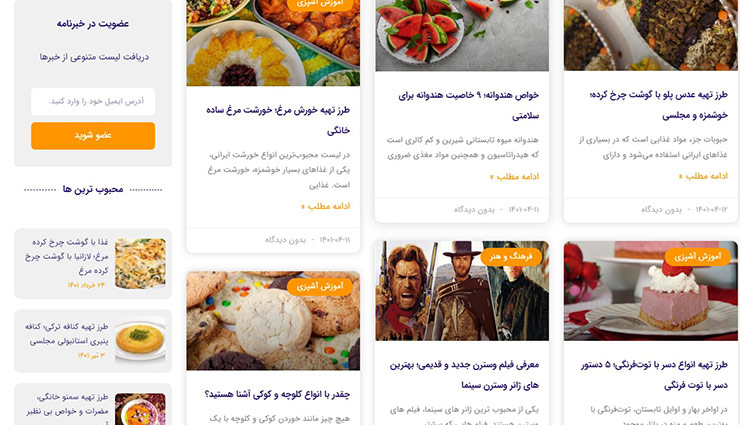Click the عضو شوید subscribe button
The image size is (740, 425).
click(93, 136)
